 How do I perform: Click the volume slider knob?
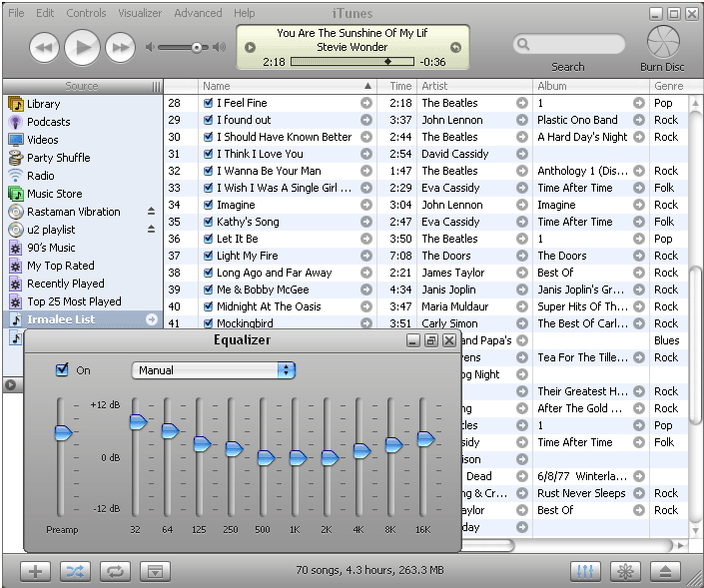(x=197, y=47)
